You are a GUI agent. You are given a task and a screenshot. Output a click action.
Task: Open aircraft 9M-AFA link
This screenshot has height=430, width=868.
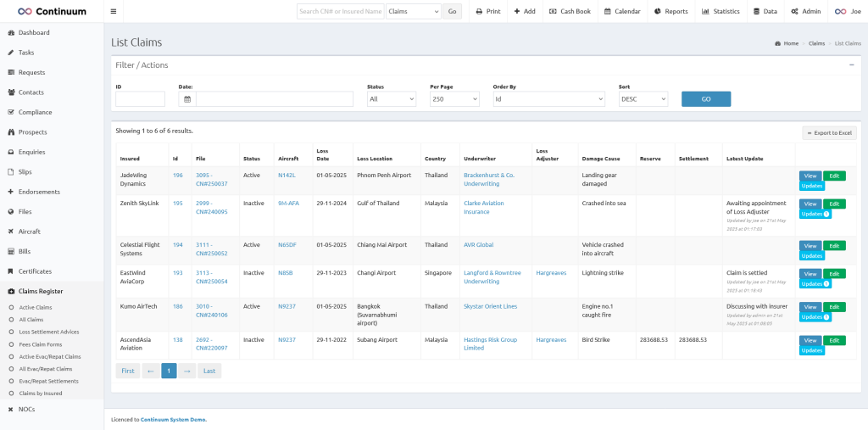(288, 204)
